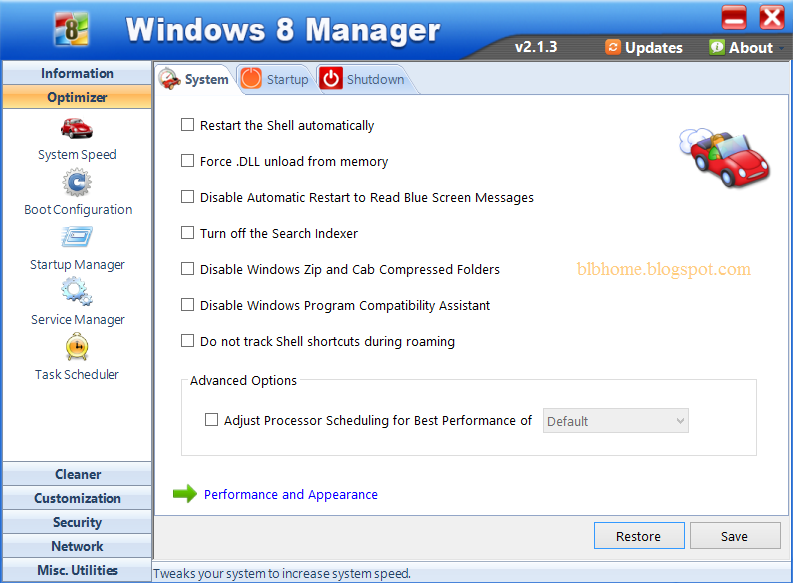The width and height of the screenshot is (793, 583).
Task: Click the Task Scheduler label
Action: pyautogui.click(x=77, y=374)
